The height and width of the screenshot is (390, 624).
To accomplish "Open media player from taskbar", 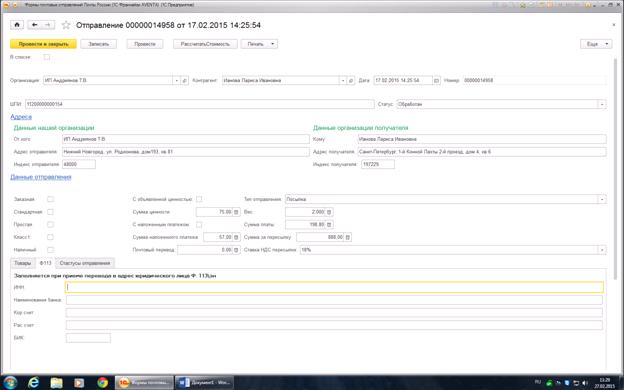I will [79, 382].
